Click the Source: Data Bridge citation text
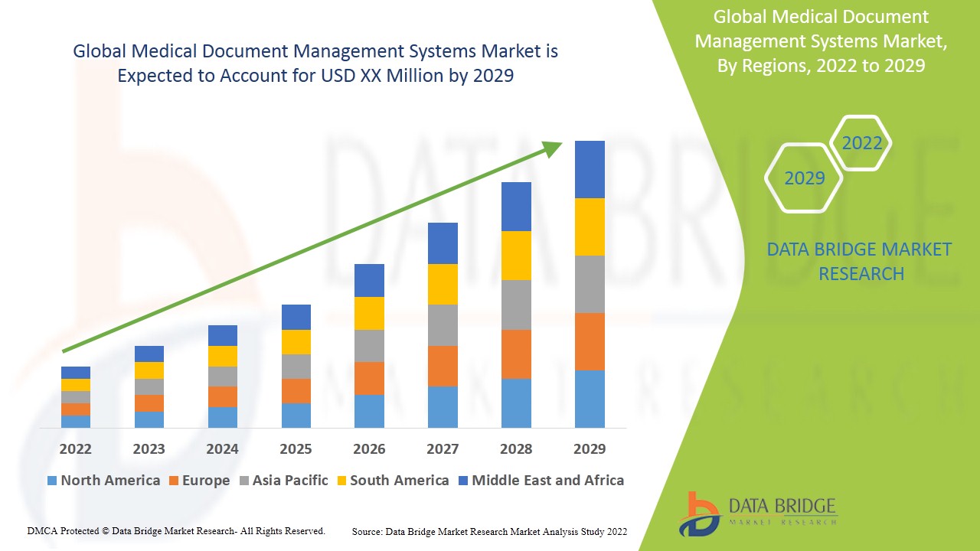This screenshot has height=551, width=980. (x=488, y=530)
